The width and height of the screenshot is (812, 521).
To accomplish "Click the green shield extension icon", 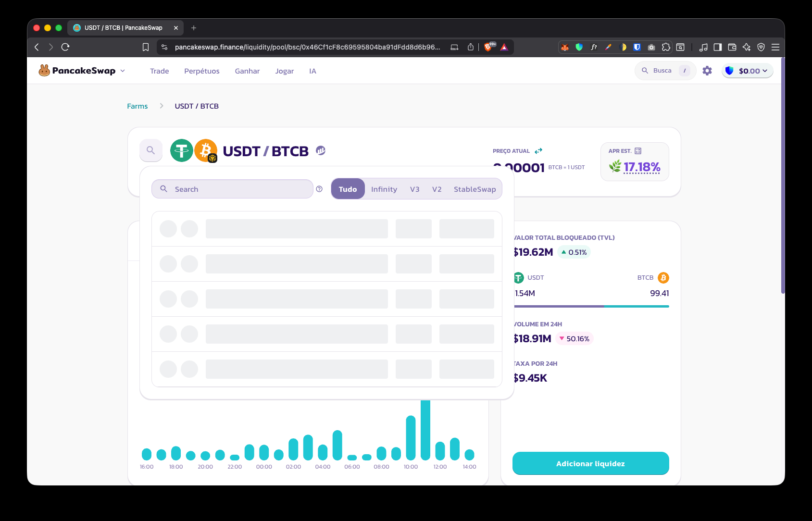I will [x=579, y=47].
